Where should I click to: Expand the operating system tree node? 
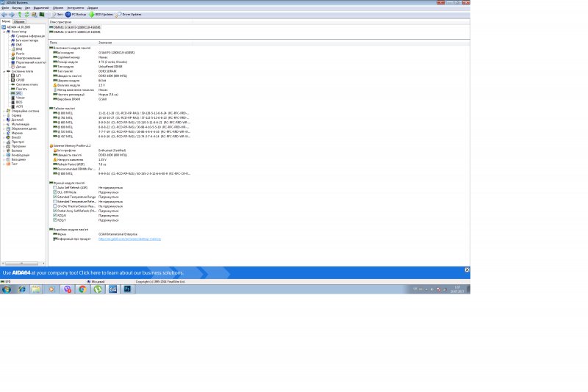pyautogui.click(x=4, y=111)
